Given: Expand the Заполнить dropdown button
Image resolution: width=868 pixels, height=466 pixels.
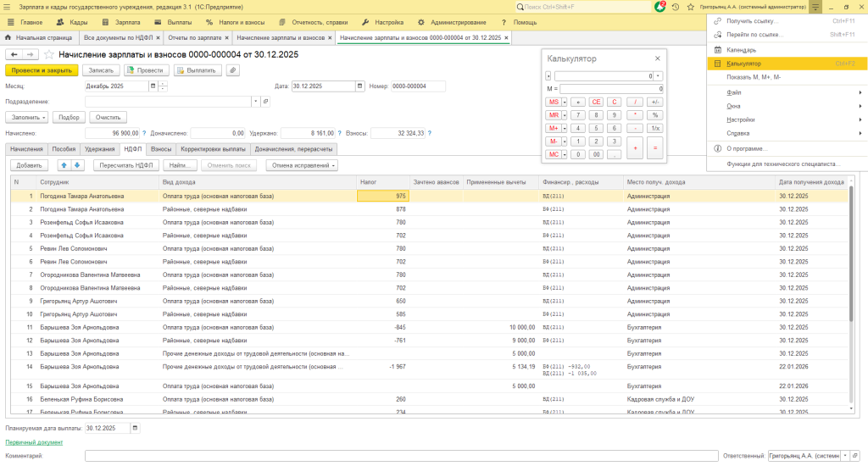Looking at the screenshot, I should [x=26, y=117].
